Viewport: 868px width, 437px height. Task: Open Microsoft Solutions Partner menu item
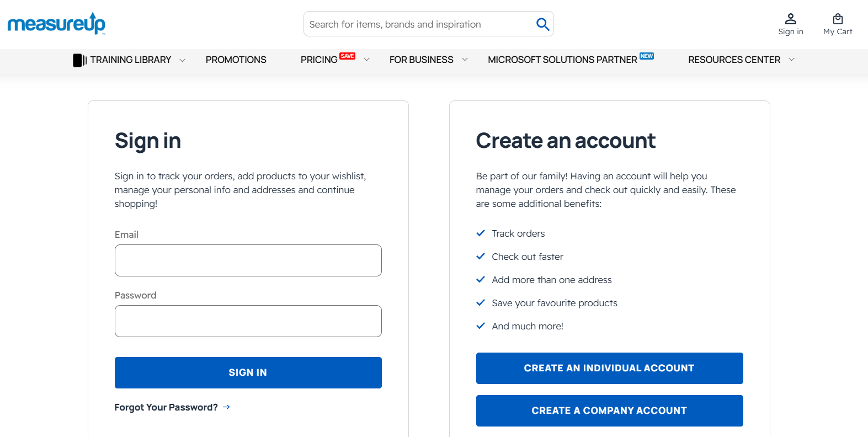coord(562,60)
